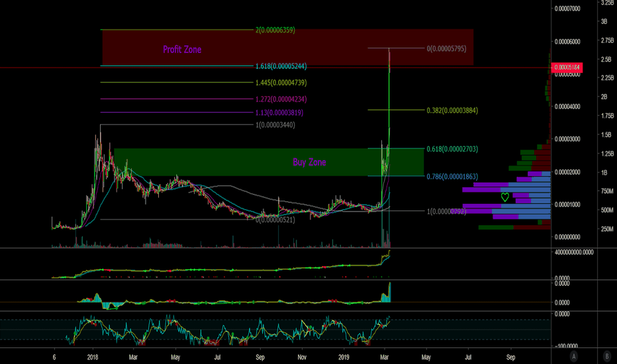Click price axis value 0.00006000
617x364 pixels.
pos(567,42)
